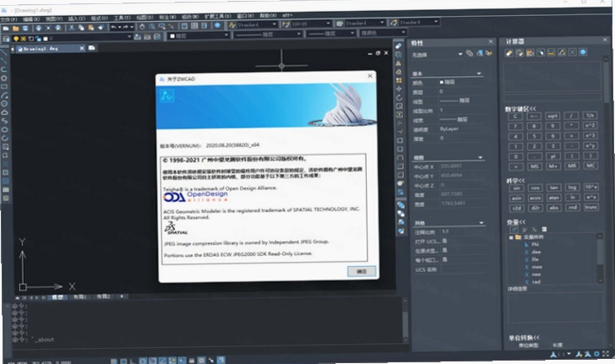
Task: Click the 线型比例 value field
Action: click(461, 111)
